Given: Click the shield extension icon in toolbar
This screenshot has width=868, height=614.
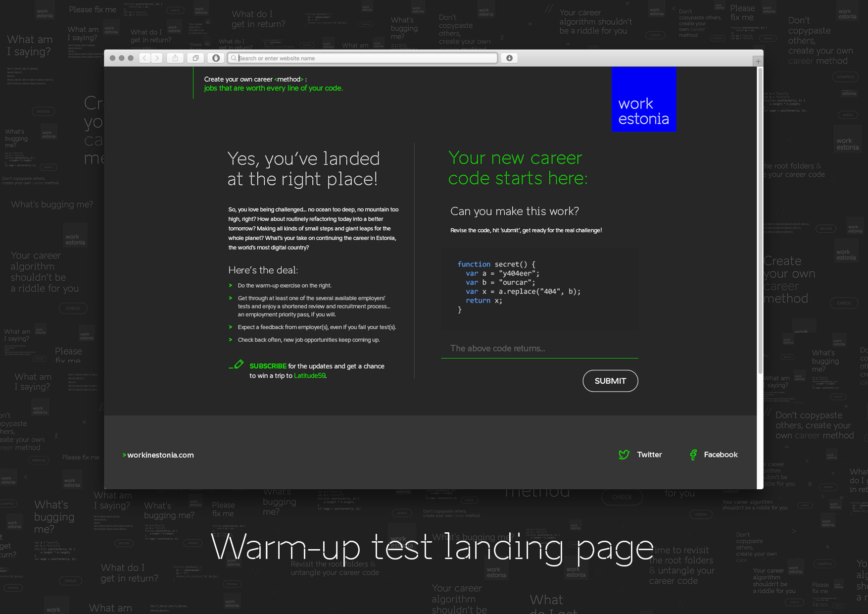Looking at the screenshot, I should pos(216,58).
